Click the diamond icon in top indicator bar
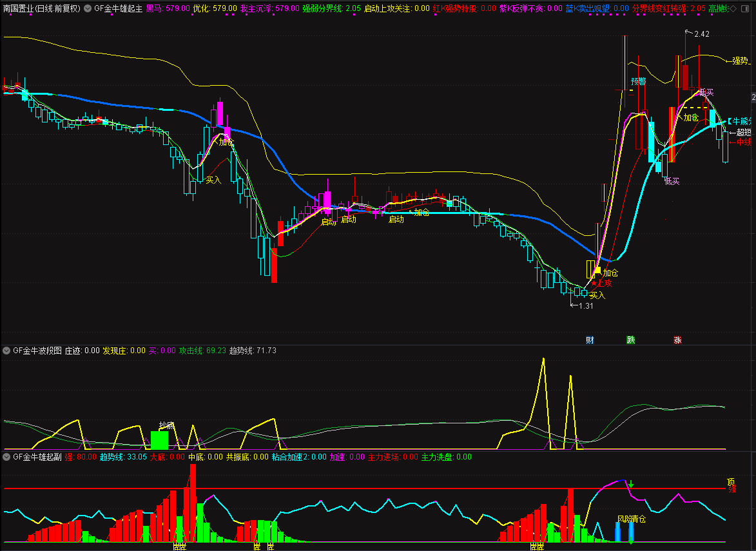The image size is (756, 551). [x=734, y=8]
